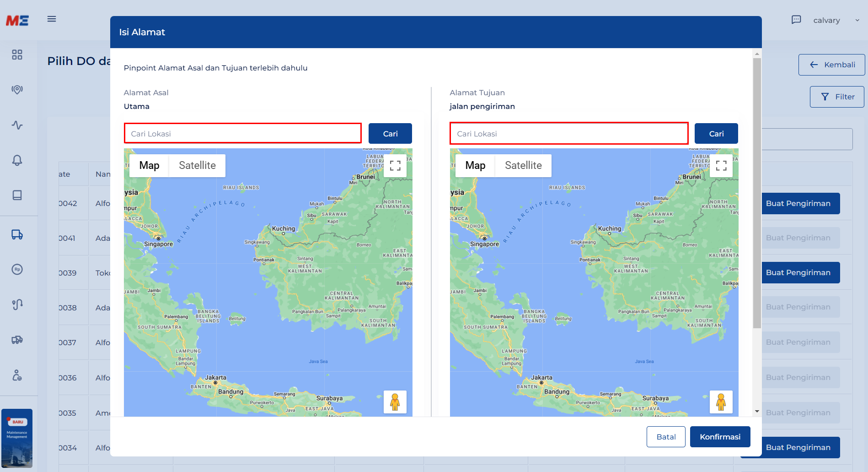The width and height of the screenshot is (868, 472).
Task: Click Buat Pengiriman for row 0039
Action: (x=798, y=272)
